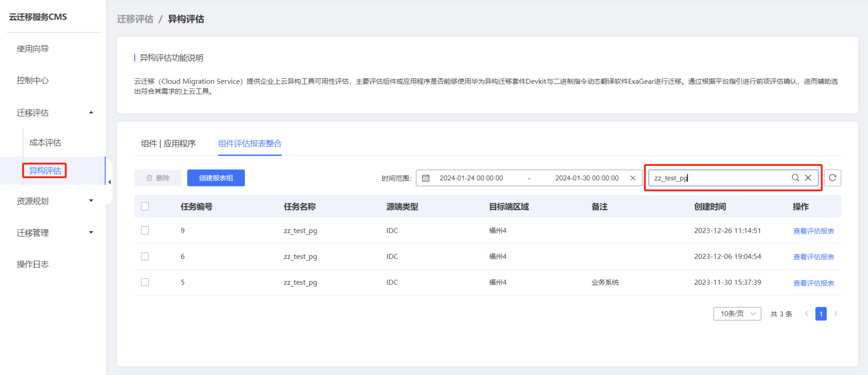Open the calendar icon in time range picker
This screenshot has height=375, width=868.
point(426,178)
